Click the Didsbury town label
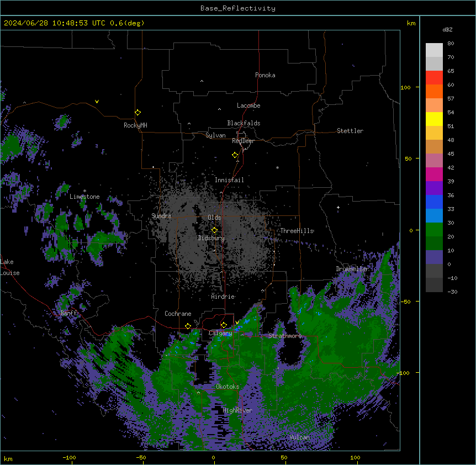This screenshot has width=476, height=465. pyautogui.click(x=211, y=238)
